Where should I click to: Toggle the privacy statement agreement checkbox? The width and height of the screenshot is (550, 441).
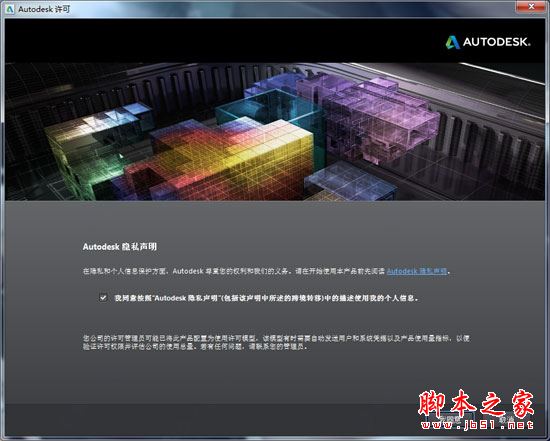pyautogui.click(x=103, y=298)
